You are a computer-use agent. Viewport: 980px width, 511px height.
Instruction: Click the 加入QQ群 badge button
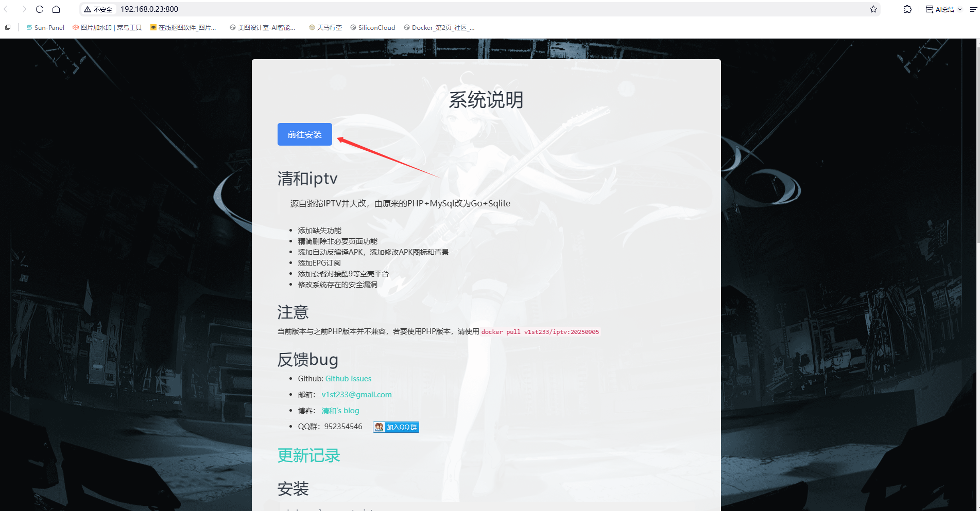[396, 427]
